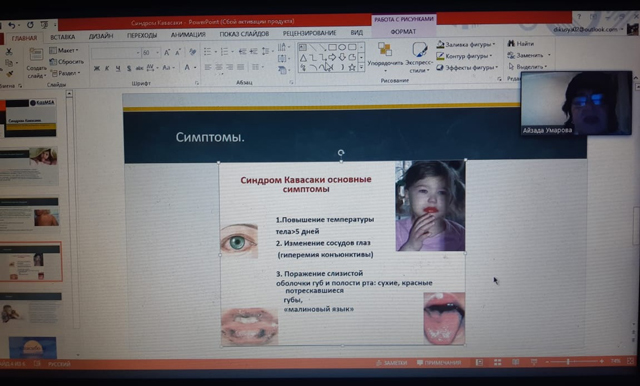The image size is (640, 386).
Task: Start slideshow from the quick access toolbar icon
Action: tap(44, 25)
